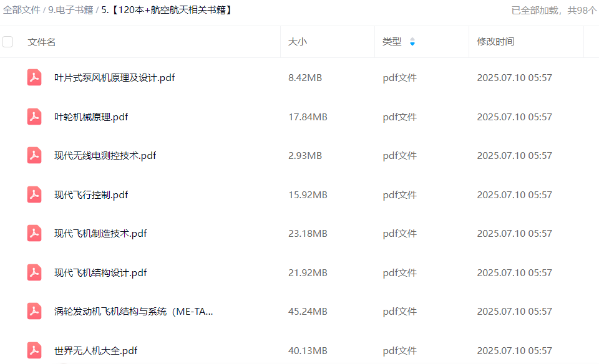Sort the list by 大小 column
The height and width of the screenshot is (364, 599).
[x=297, y=42]
